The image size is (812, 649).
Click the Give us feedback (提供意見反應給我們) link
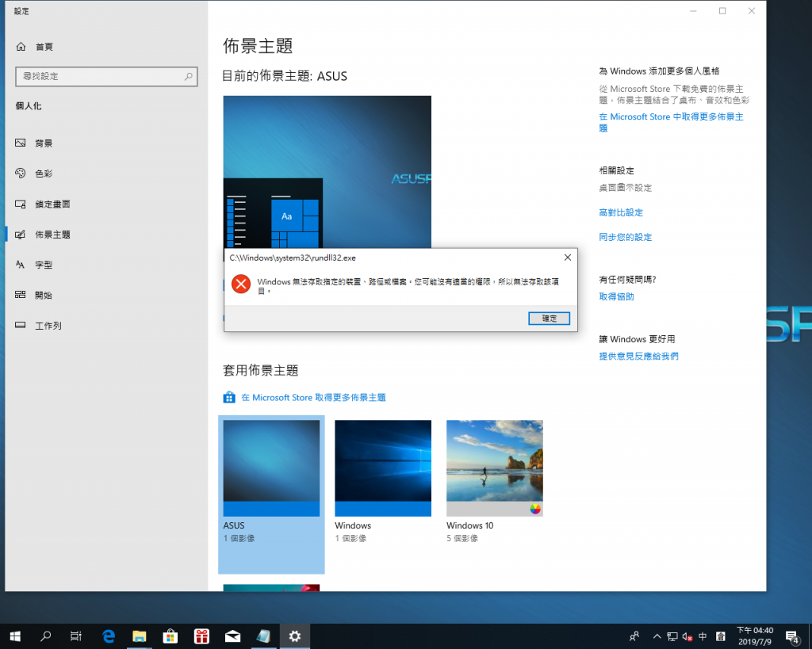point(638,356)
